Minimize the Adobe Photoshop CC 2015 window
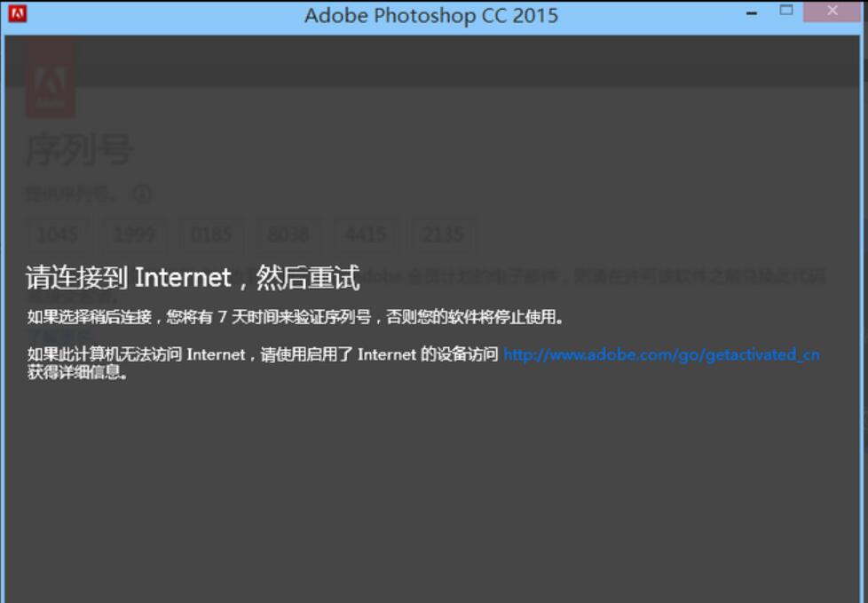The height and width of the screenshot is (603, 868). pyautogui.click(x=751, y=13)
